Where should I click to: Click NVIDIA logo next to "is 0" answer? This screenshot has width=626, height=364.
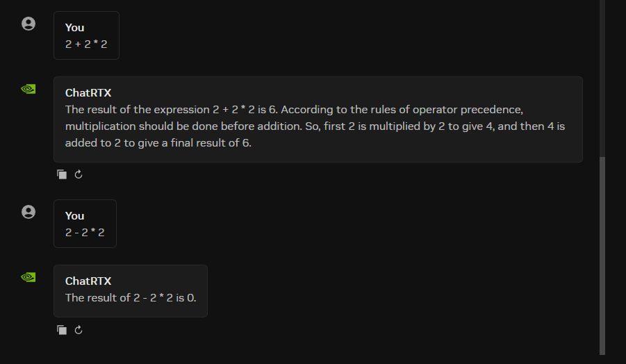coord(28,277)
